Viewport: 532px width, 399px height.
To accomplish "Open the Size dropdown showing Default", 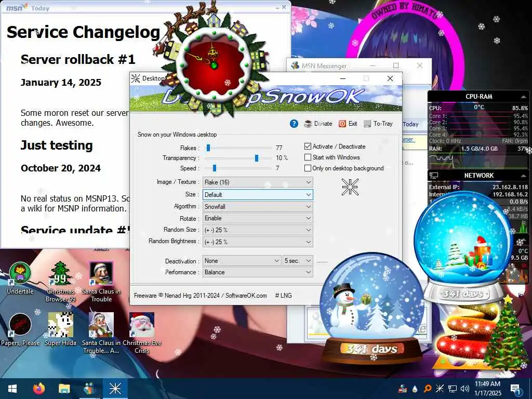I will tap(258, 195).
